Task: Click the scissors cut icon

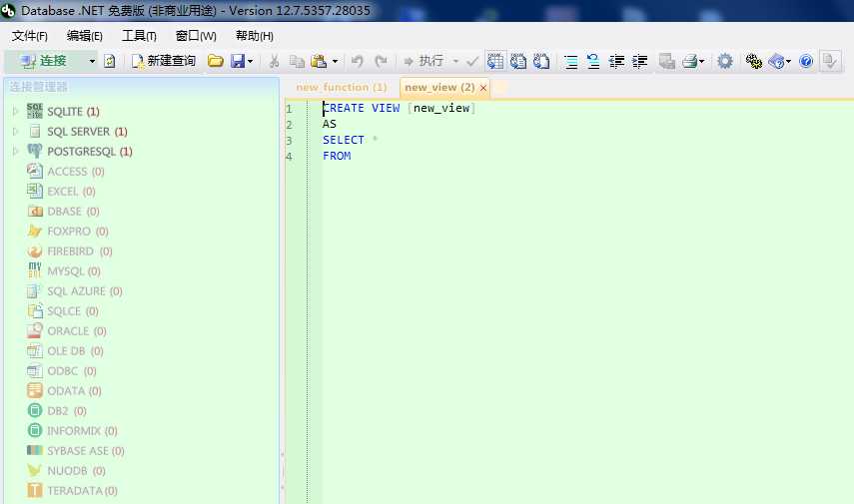Action: (274, 61)
